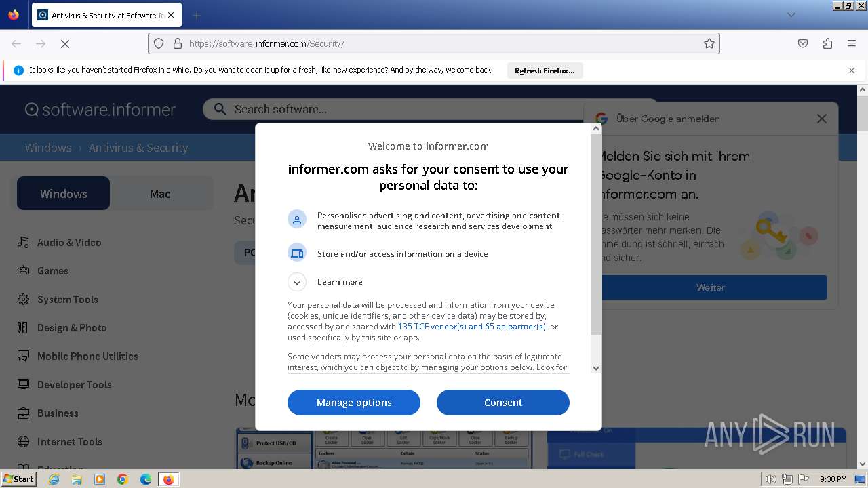Open the list all tabs dropdown

point(791,15)
